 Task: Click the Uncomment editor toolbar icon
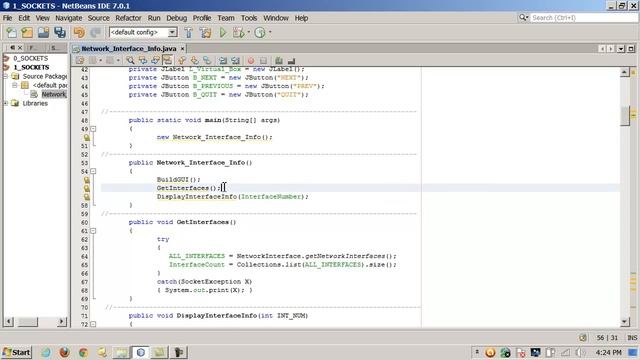[x=291, y=60]
